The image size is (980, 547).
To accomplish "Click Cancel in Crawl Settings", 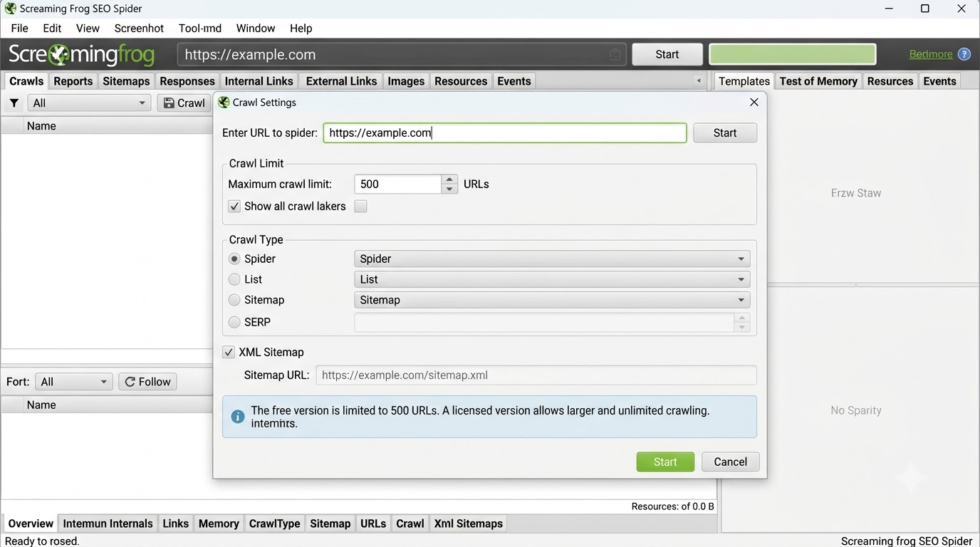I will (x=731, y=462).
